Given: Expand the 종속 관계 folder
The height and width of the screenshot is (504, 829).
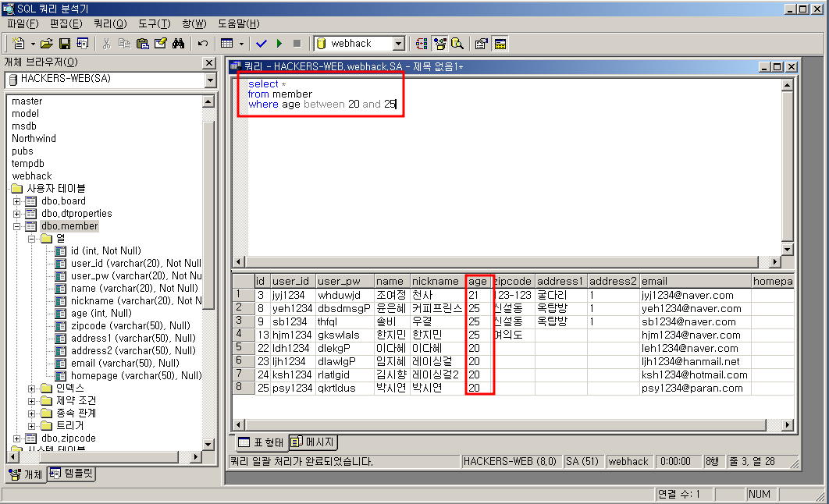Looking at the screenshot, I should pyautogui.click(x=32, y=413).
